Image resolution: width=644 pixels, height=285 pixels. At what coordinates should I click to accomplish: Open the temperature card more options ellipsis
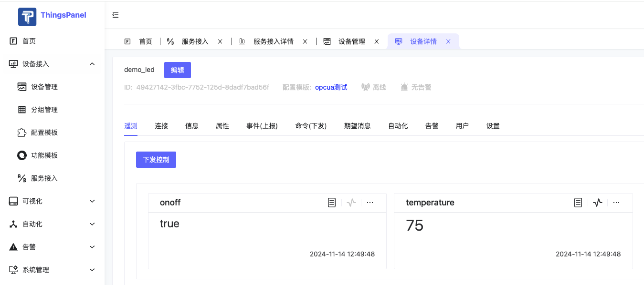(616, 203)
